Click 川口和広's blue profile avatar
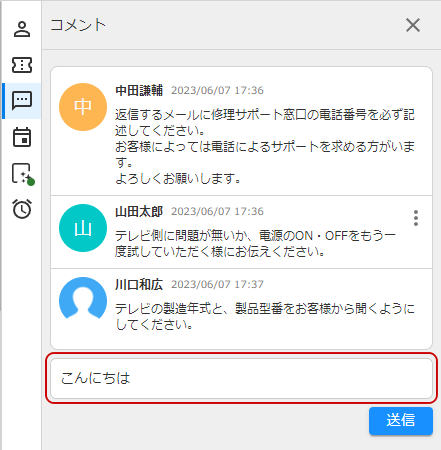 (83, 299)
